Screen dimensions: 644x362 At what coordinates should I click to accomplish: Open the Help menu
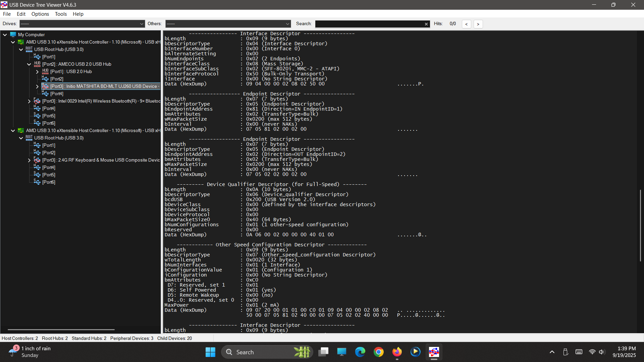[x=78, y=14]
